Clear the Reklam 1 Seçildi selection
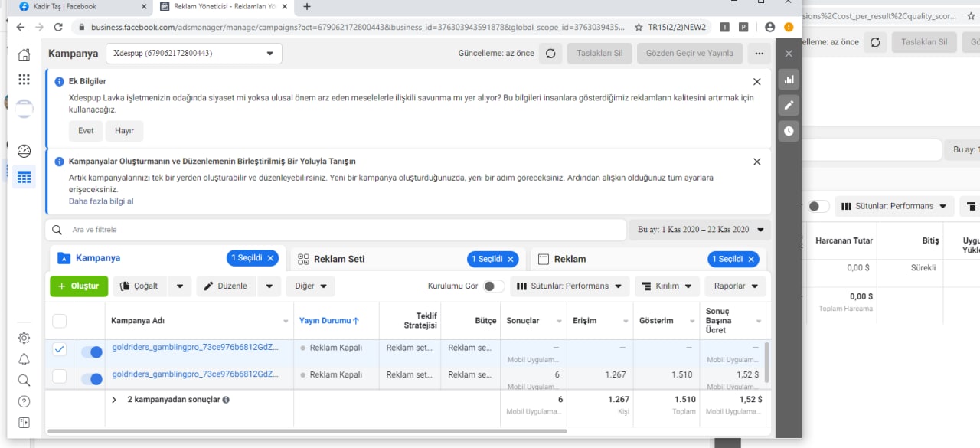Image resolution: width=980 pixels, height=448 pixels. [751, 260]
